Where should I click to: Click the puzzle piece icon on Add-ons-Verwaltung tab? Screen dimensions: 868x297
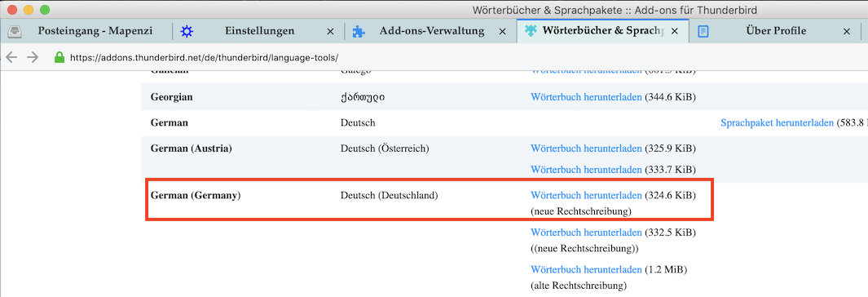coord(359,32)
